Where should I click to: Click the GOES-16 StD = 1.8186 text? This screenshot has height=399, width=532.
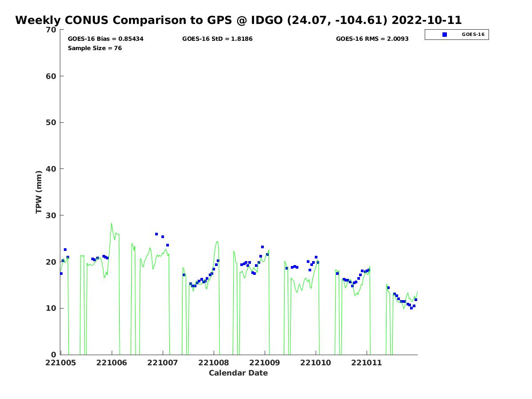217,39
